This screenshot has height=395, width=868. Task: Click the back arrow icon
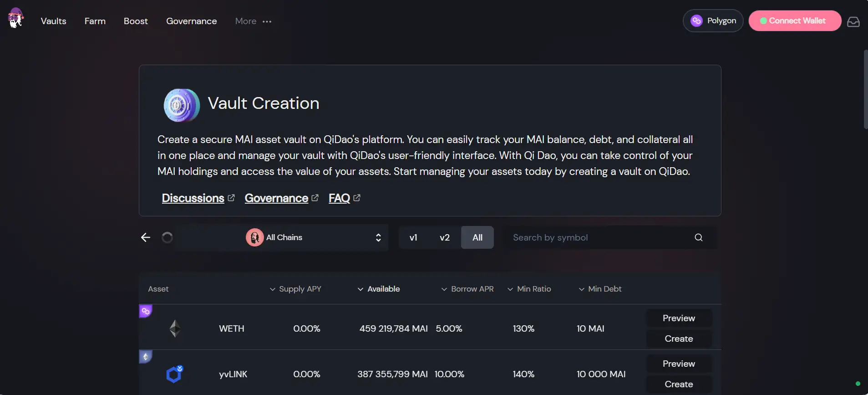tap(146, 237)
